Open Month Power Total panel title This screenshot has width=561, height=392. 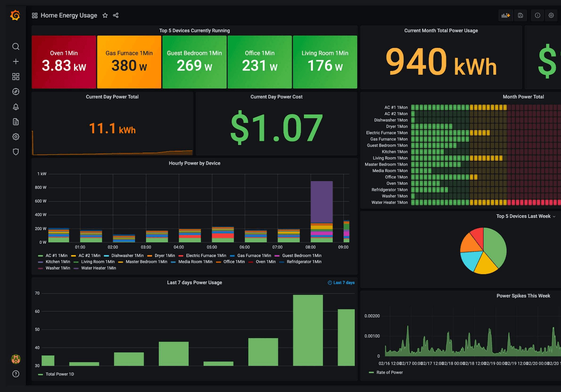(523, 97)
